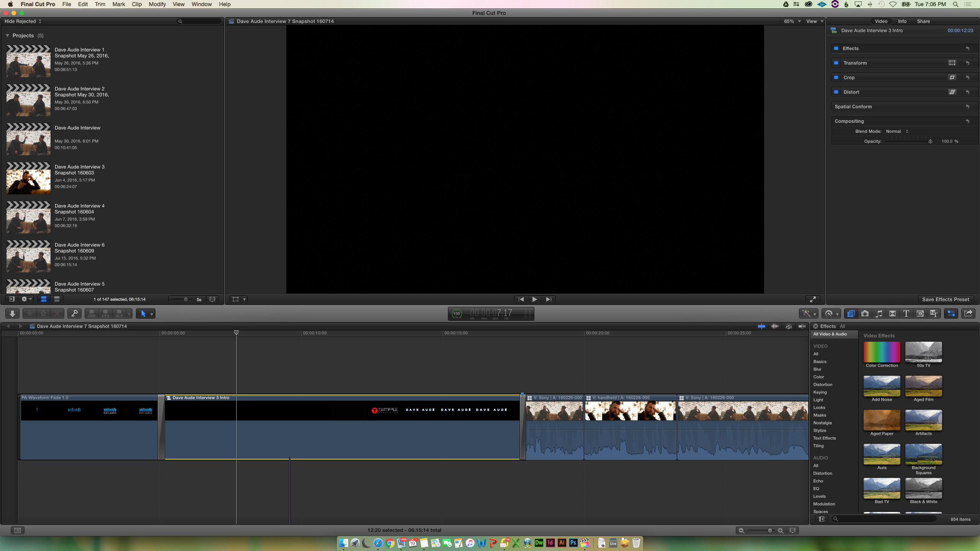Click the Share project export icon

point(968,314)
